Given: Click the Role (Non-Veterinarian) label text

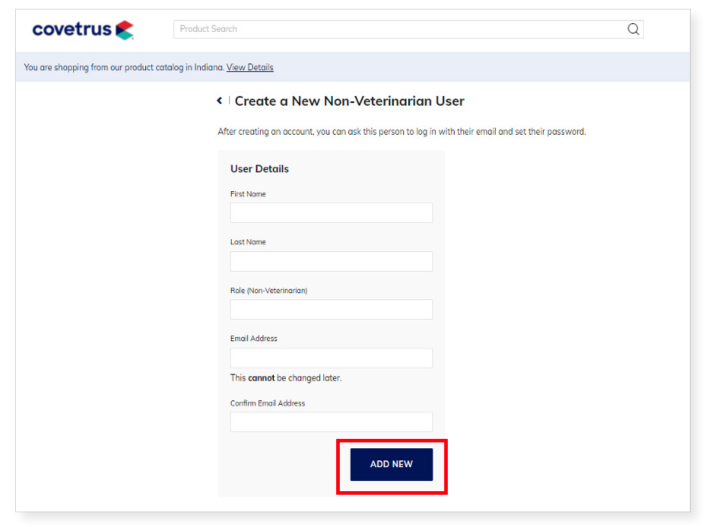Looking at the screenshot, I should (269, 291).
